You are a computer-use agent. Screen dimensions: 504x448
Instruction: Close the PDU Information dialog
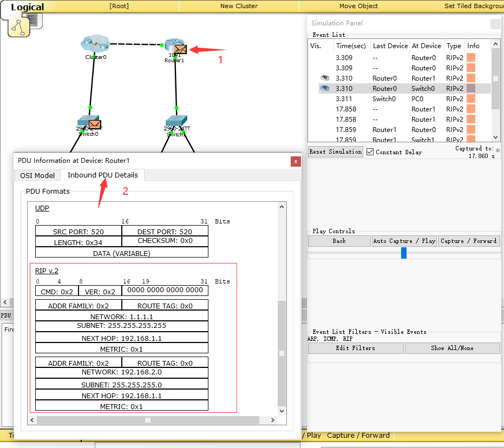click(296, 161)
